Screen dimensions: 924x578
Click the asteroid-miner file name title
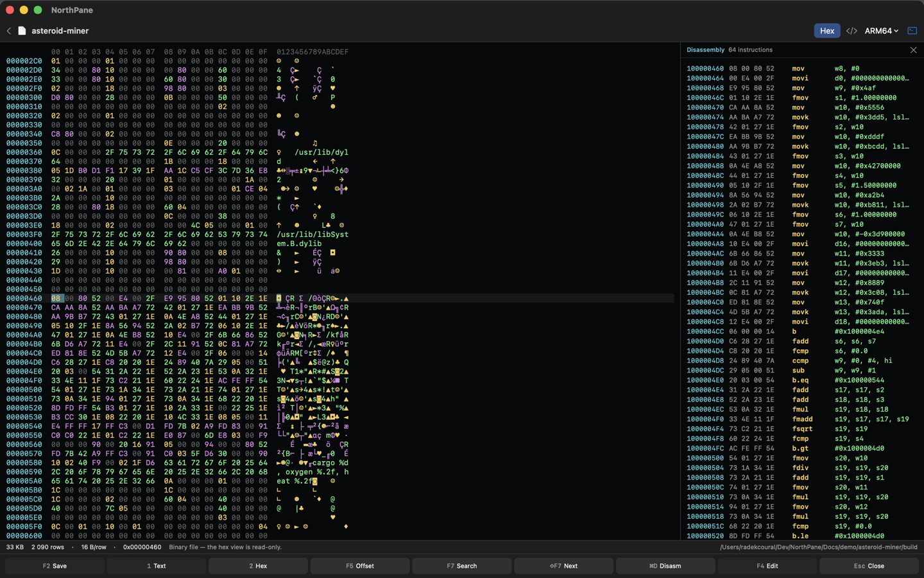(x=60, y=31)
